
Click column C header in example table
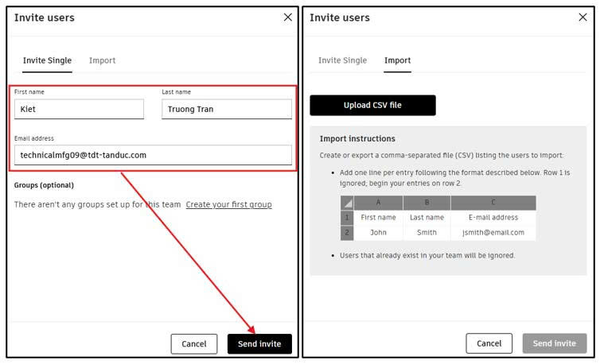pos(493,203)
